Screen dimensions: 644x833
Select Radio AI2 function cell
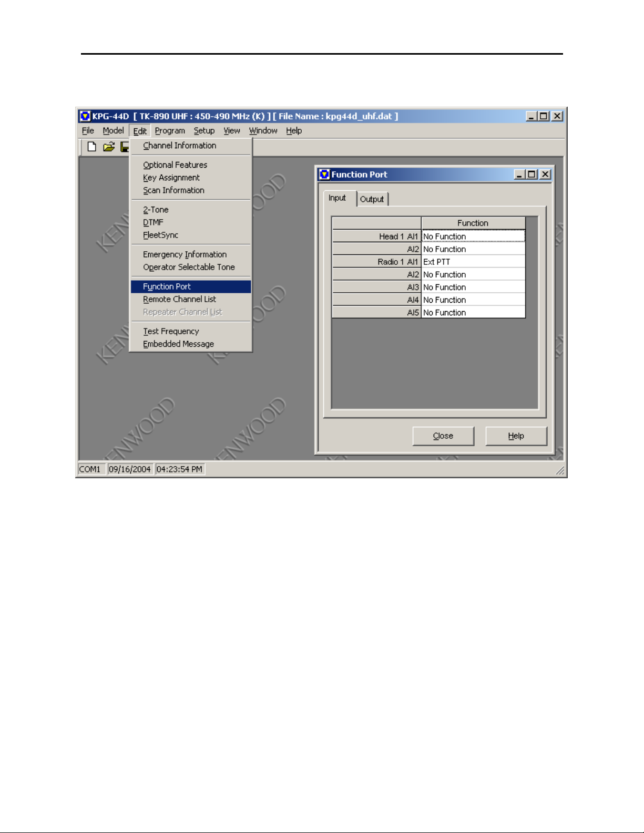473,274
